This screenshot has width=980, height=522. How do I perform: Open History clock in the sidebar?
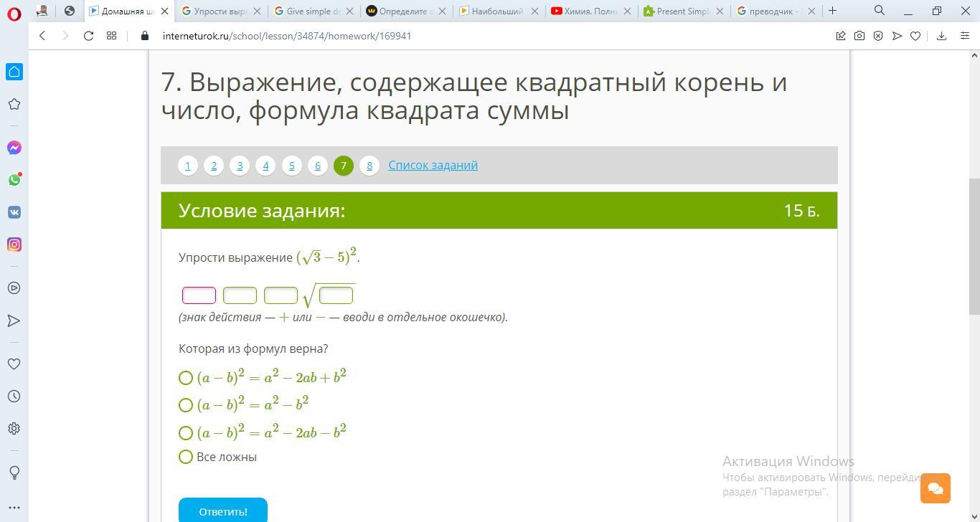[14, 397]
